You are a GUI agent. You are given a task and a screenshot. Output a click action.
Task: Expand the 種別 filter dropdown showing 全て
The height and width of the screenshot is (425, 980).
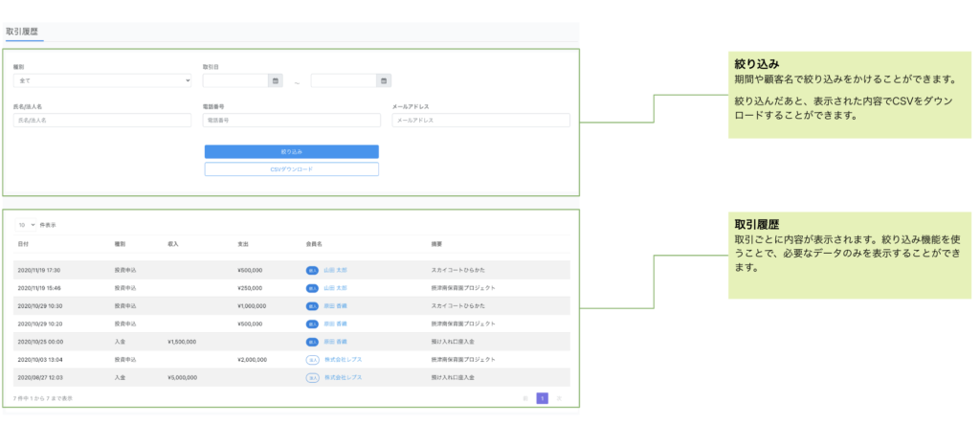click(102, 80)
